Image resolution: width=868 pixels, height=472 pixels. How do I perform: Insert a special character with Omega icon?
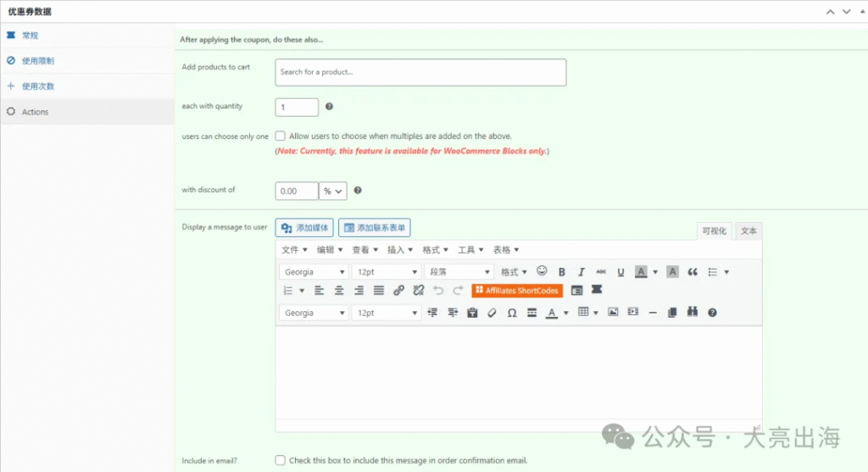(x=512, y=313)
